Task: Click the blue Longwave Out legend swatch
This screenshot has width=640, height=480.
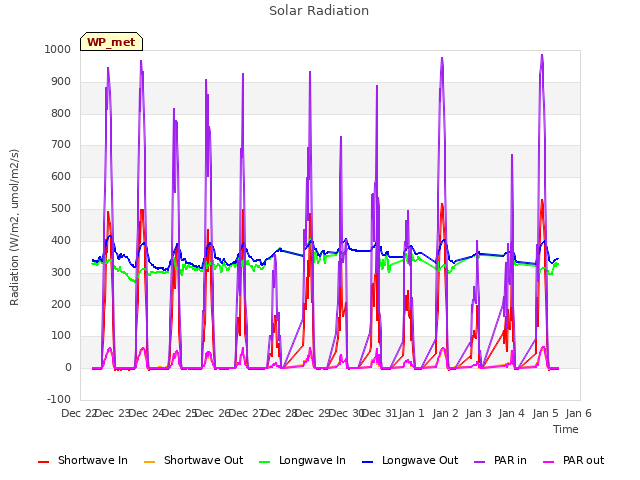Action: 367,462
